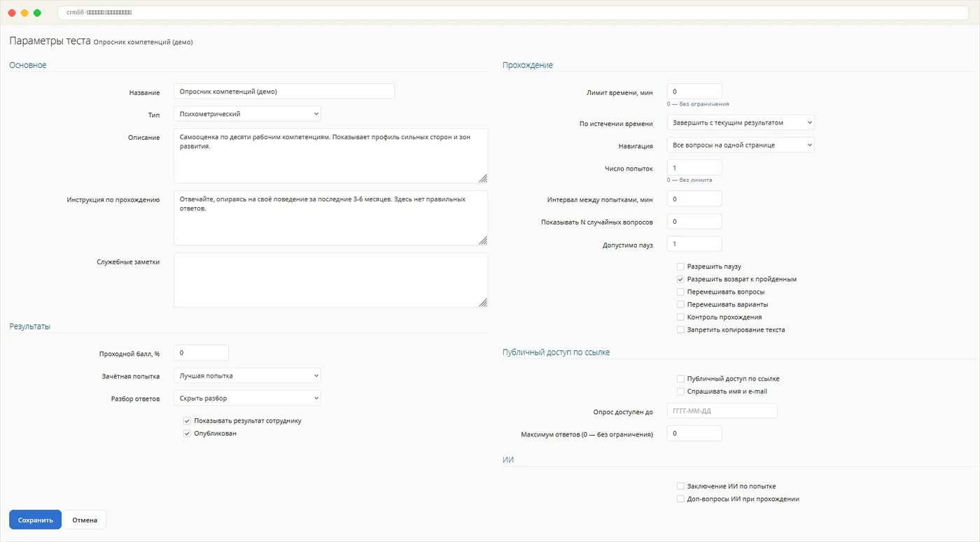
Task: Click the "Результаты" section heading
Action: pos(29,327)
